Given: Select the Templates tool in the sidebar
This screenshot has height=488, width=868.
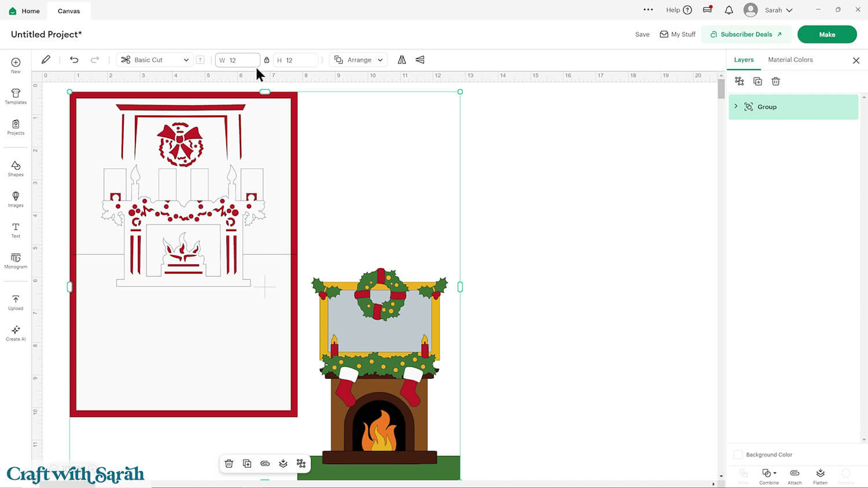Looking at the screenshot, I should (15, 95).
